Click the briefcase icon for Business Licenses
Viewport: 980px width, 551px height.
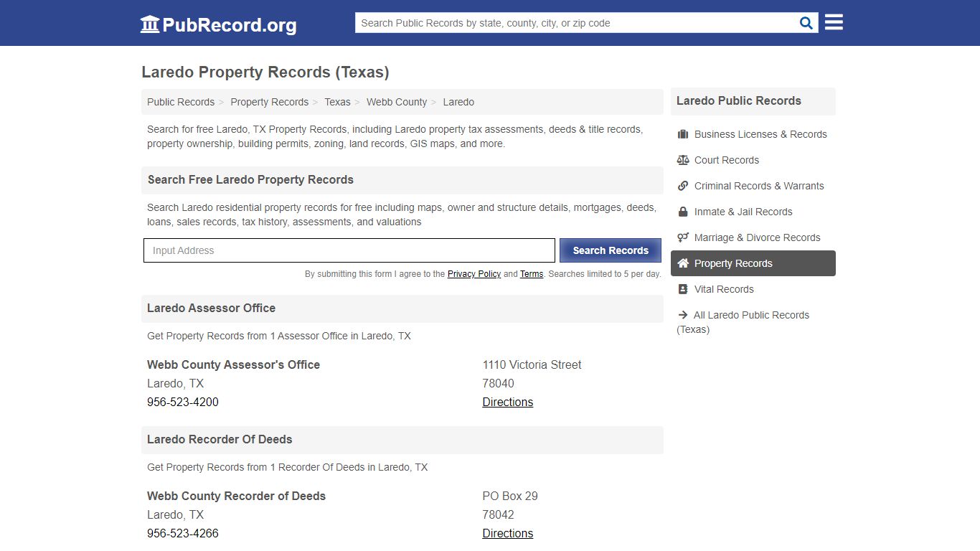coord(683,134)
